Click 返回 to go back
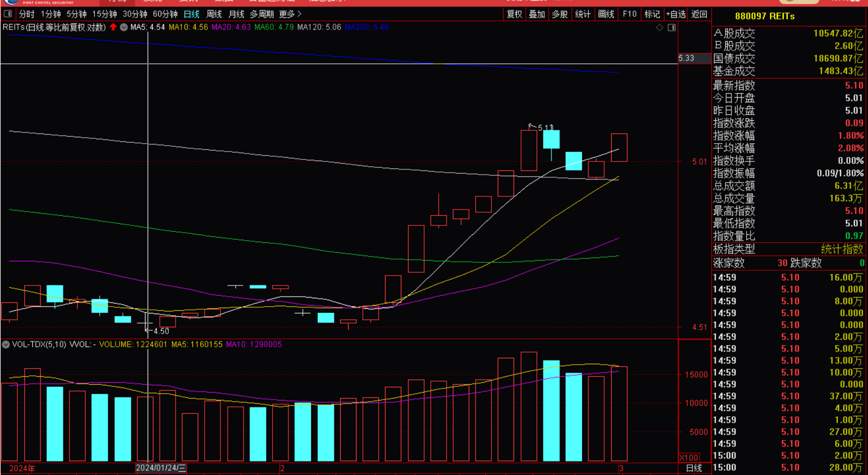Viewport: 868px width, 475px height. (x=699, y=14)
